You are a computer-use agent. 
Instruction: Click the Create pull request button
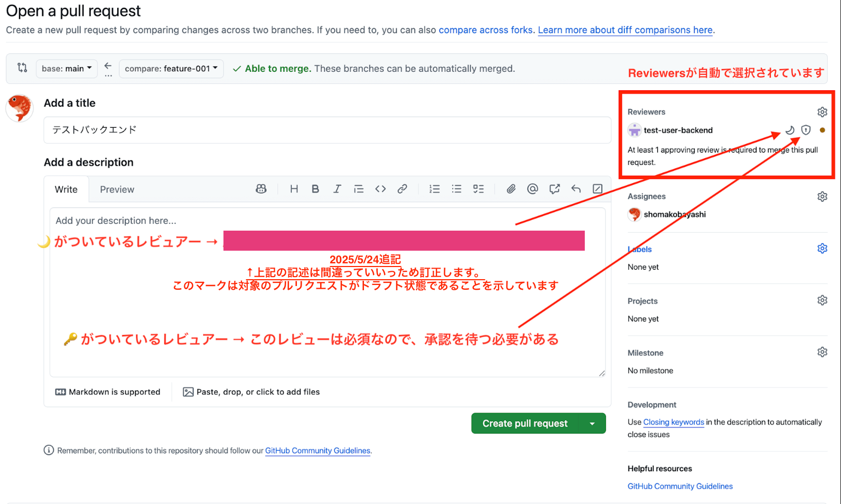[525, 423]
